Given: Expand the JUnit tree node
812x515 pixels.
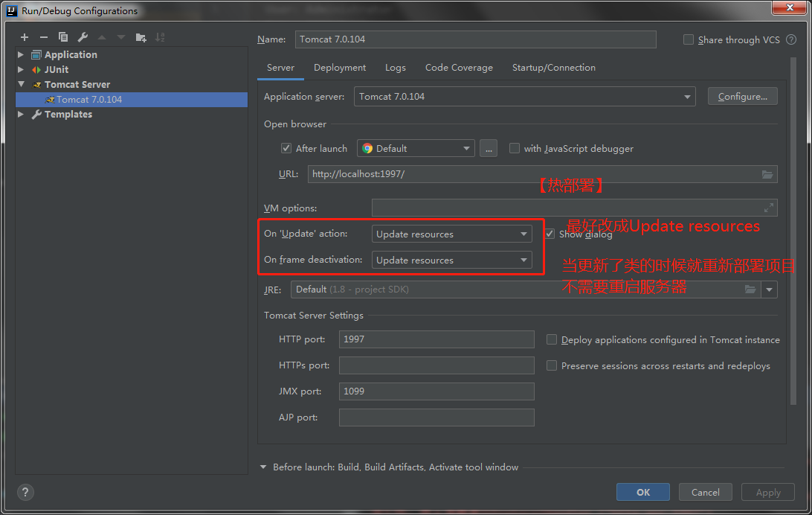Looking at the screenshot, I should 21,69.
